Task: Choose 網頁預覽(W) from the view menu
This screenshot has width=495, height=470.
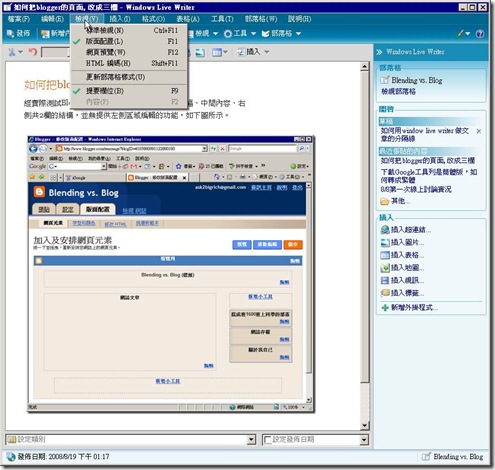Action: coord(129,52)
